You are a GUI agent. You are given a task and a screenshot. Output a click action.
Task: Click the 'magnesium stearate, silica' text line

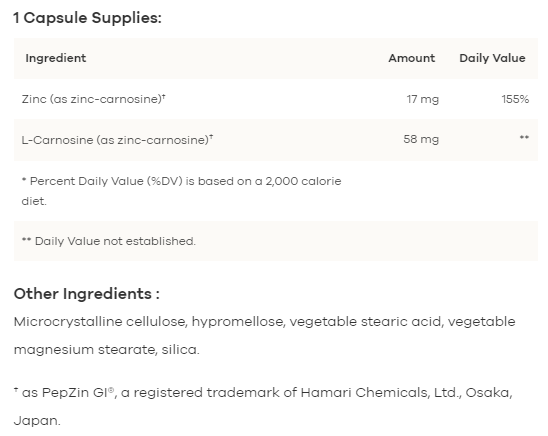pyautogui.click(x=107, y=350)
